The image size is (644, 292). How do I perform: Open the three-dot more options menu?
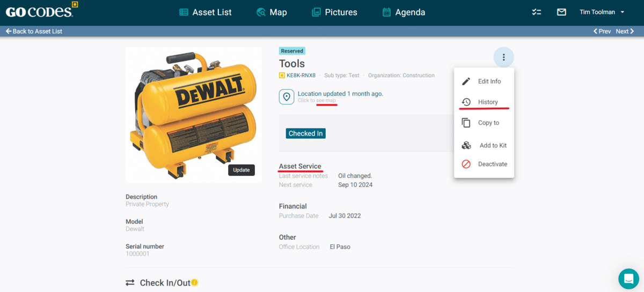(503, 57)
